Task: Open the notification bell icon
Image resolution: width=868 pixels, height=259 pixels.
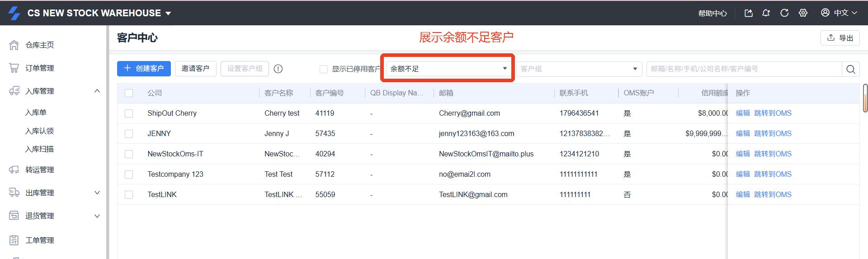Action: pyautogui.click(x=766, y=13)
